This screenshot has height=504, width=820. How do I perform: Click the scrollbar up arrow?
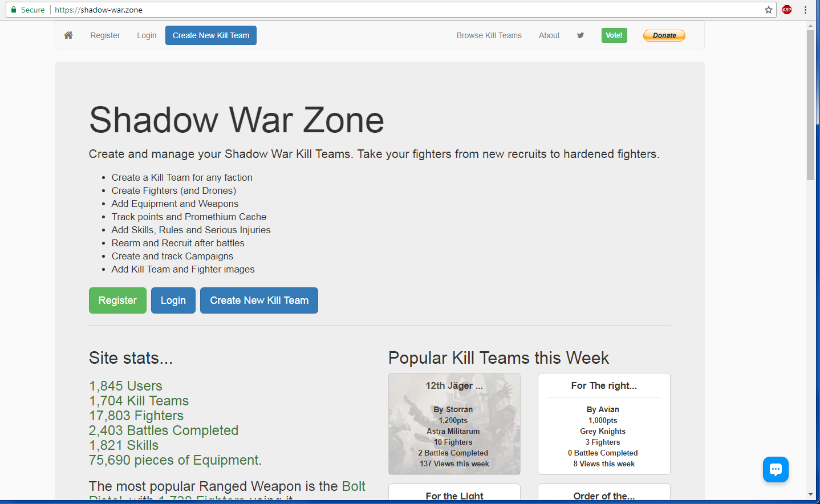(810, 26)
